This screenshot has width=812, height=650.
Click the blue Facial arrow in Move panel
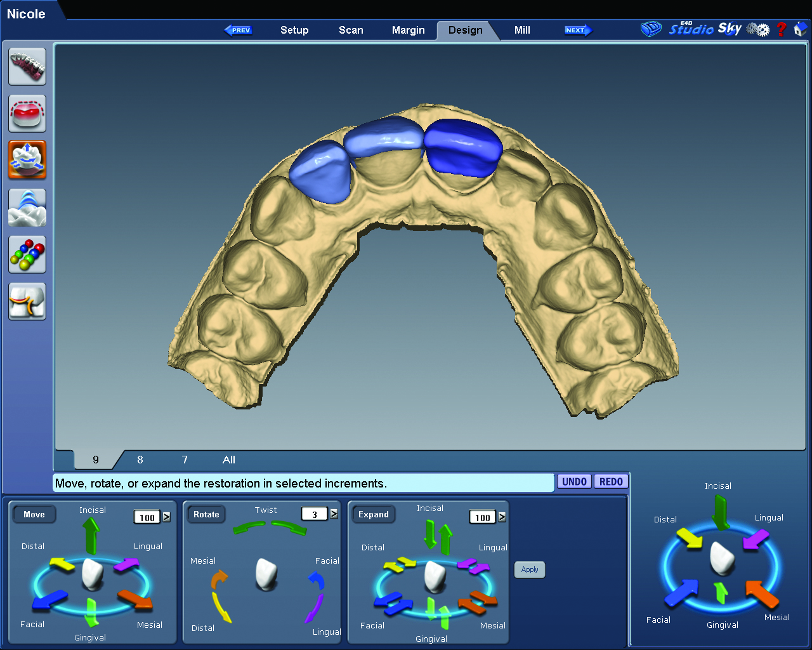click(51, 599)
